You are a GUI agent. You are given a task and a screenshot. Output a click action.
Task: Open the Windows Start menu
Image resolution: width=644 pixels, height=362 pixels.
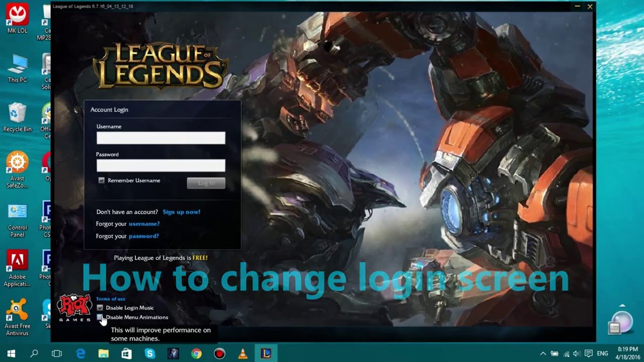tap(11, 353)
